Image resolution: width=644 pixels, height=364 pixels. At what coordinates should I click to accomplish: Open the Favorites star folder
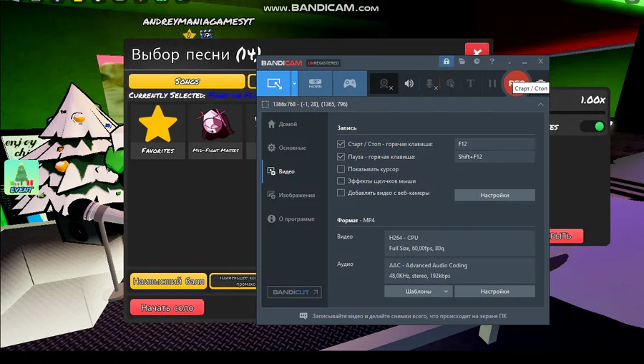157,131
